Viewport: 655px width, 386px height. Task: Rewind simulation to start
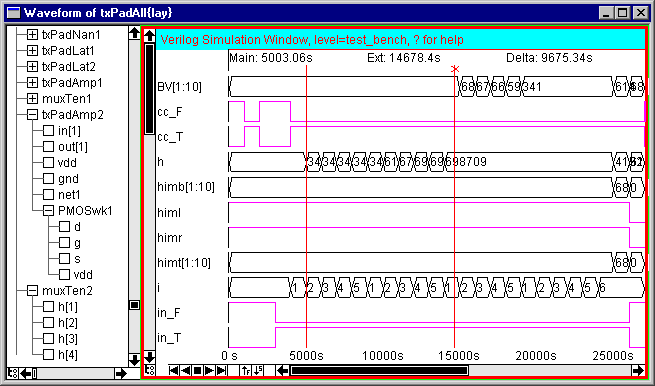tap(174, 370)
